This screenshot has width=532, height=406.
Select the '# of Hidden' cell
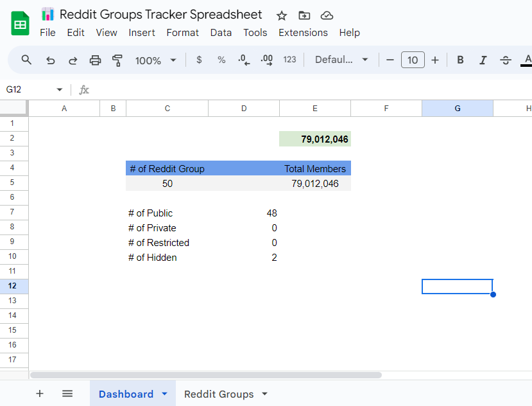(x=167, y=257)
